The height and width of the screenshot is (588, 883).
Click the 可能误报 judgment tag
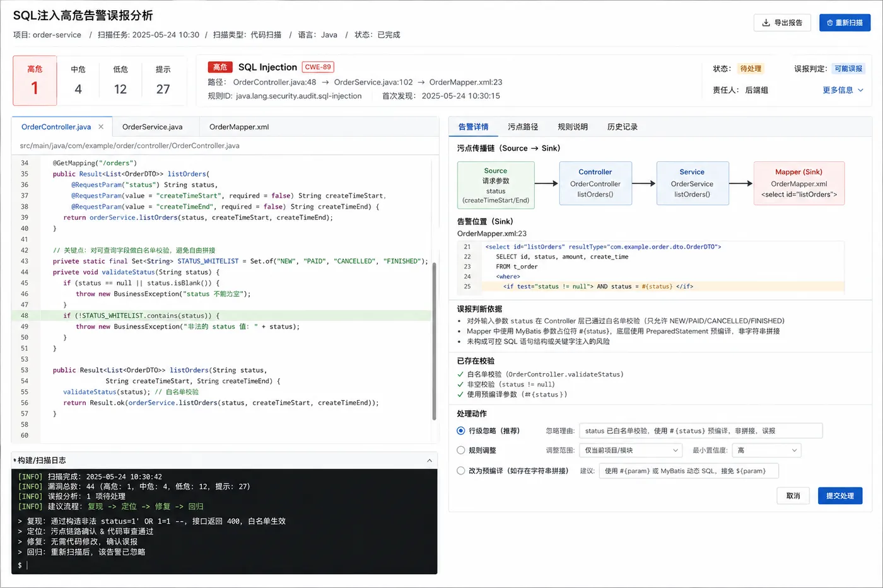(848, 69)
